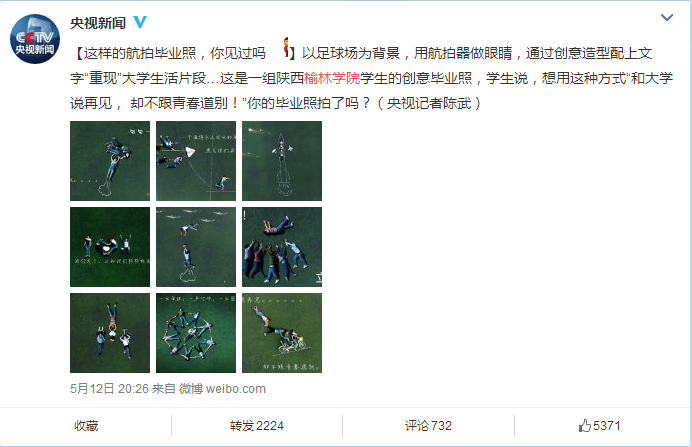Open the 央视新闻 account name link
The image size is (692, 447).
tap(98, 23)
